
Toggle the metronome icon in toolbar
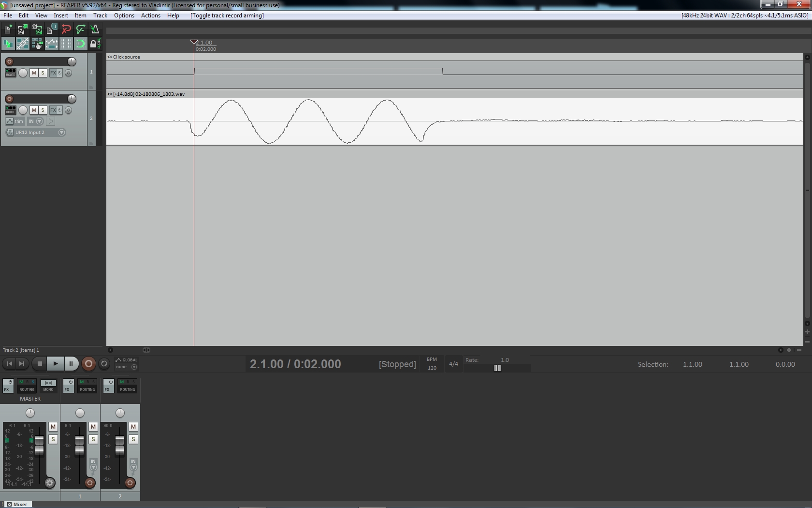[x=95, y=30]
